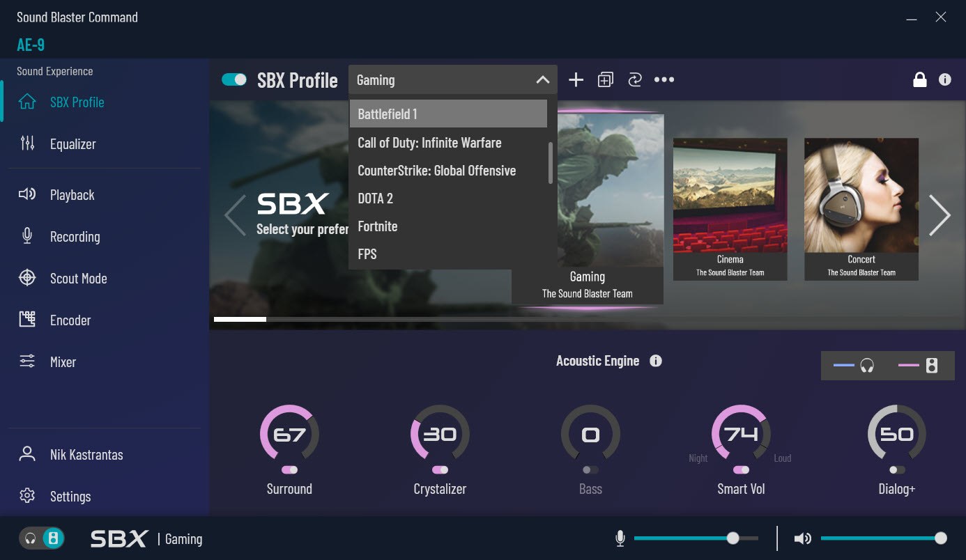Select headphones view in Acoustic Engine legend
Screen dimensions: 966x560
(x=854, y=365)
